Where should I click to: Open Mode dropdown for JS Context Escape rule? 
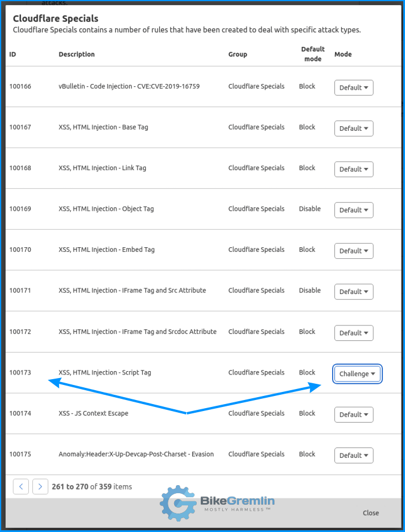click(x=354, y=414)
